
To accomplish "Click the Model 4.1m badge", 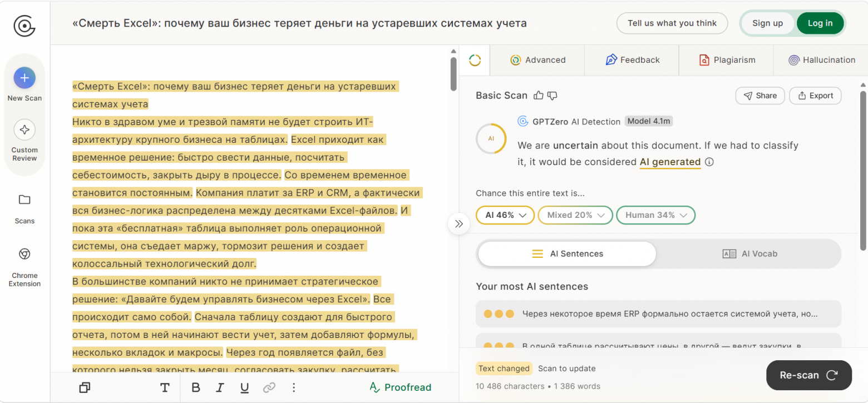I will coord(649,121).
